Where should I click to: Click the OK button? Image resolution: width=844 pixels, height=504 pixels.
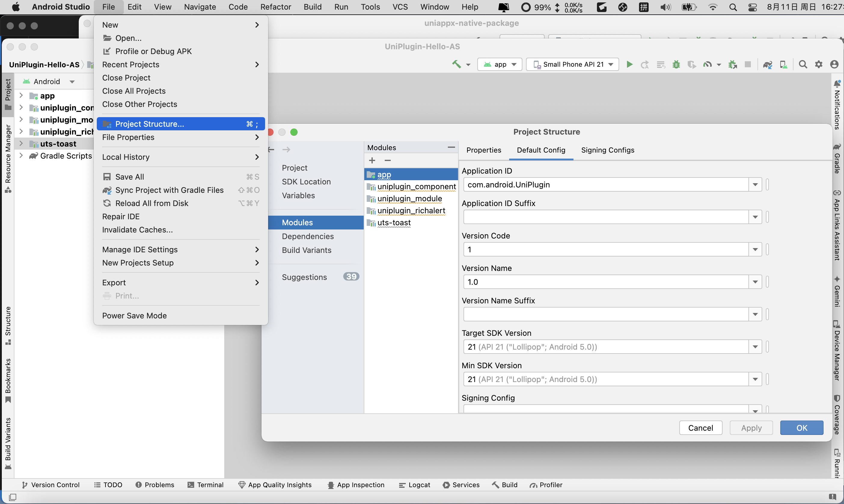point(802,428)
